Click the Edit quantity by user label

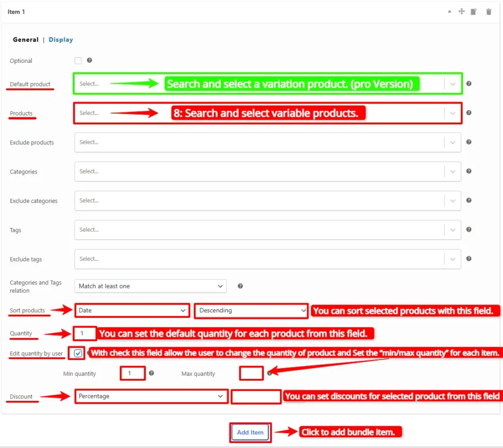pyautogui.click(x=36, y=353)
